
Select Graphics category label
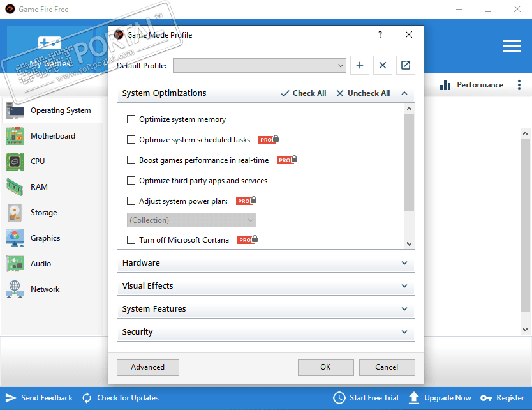click(45, 238)
